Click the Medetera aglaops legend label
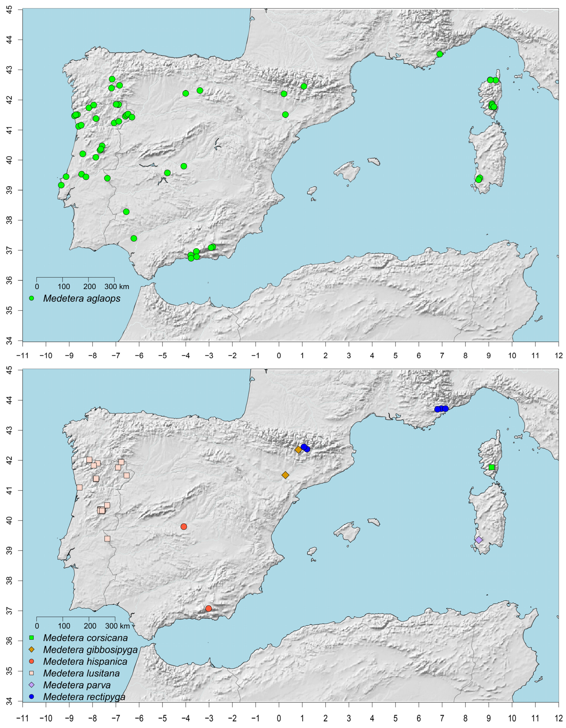This screenshot has height=728, width=566. pos(82,298)
